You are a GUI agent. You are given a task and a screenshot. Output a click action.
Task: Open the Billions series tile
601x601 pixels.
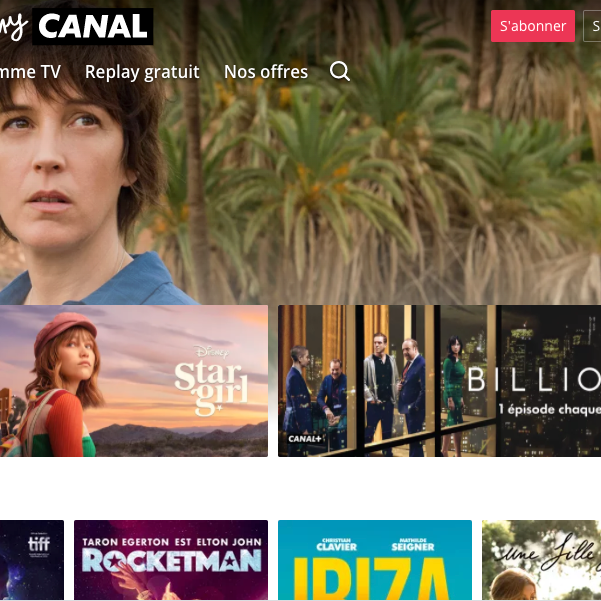[439, 381]
